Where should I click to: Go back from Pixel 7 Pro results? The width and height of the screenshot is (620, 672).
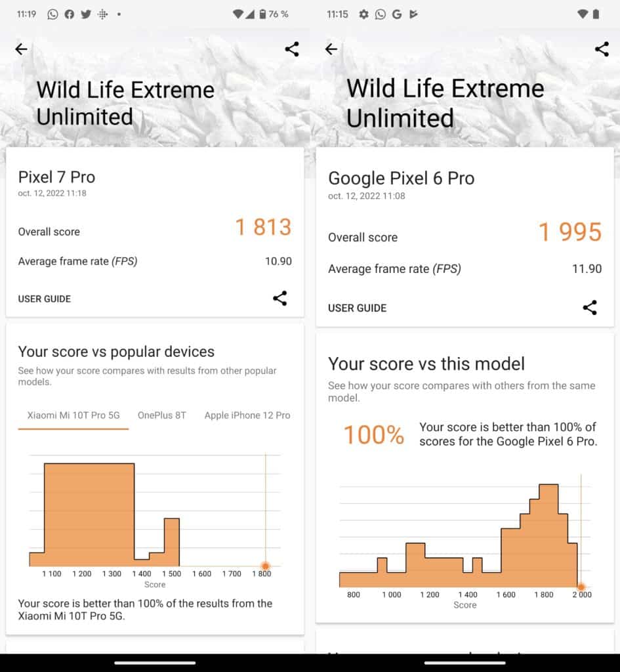pos(21,49)
